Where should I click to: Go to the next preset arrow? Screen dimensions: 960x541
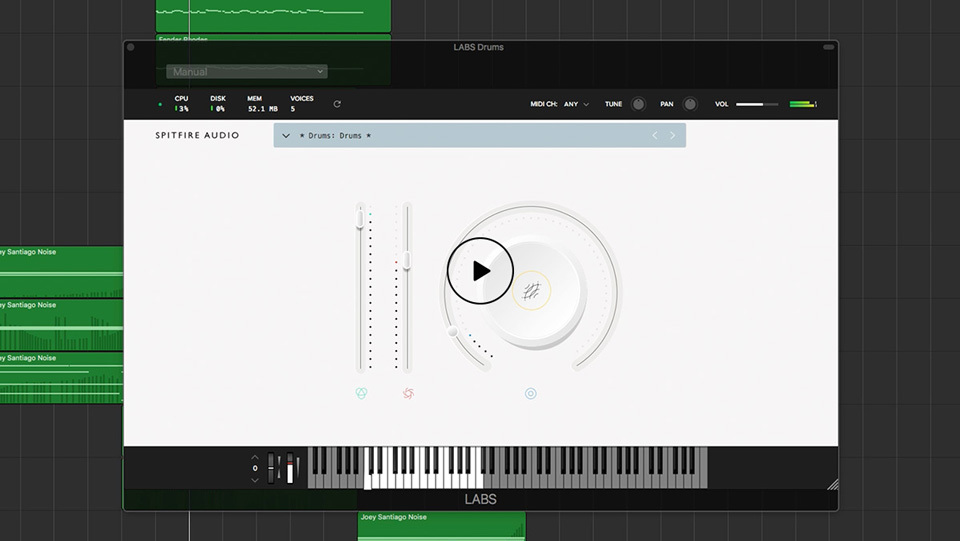pyautogui.click(x=672, y=135)
